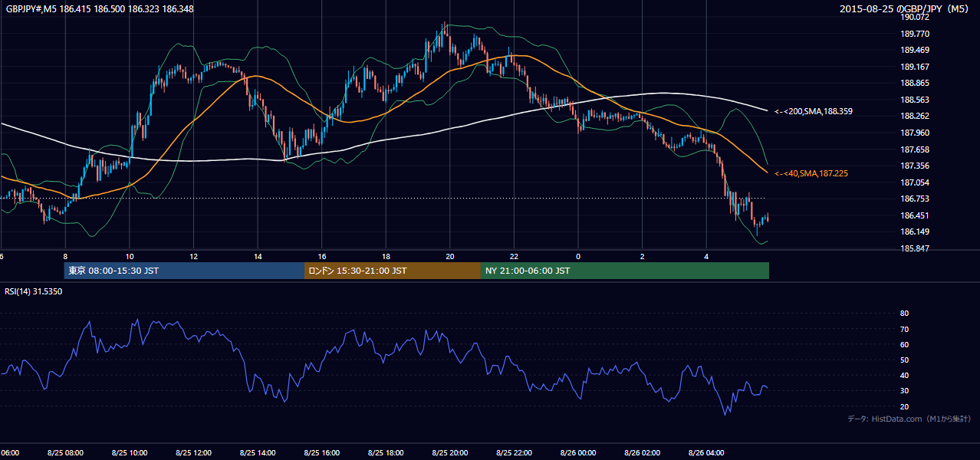The width and height of the screenshot is (980, 460).
Task: Click the 200 SMA 188.359 label
Action: tap(814, 111)
